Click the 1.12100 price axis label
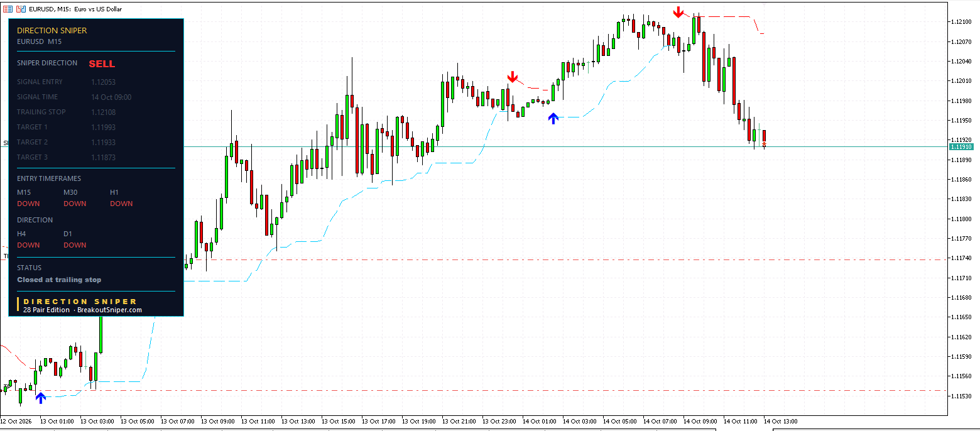The width and height of the screenshot is (980, 431). 962,22
